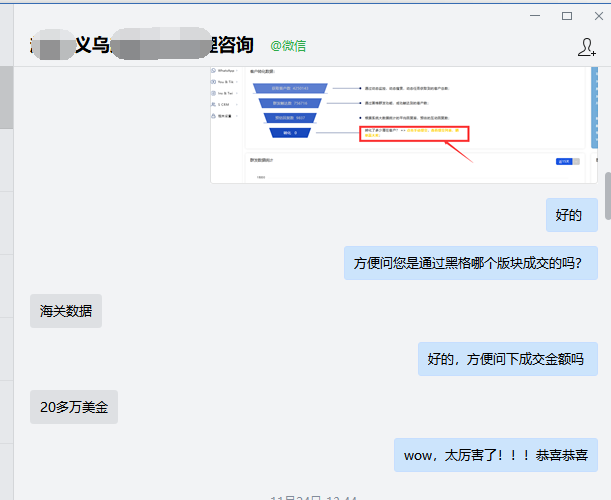Click the chat scrollbar thumb on the right
The width and height of the screenshot is (611, 500).
[606, 190]
